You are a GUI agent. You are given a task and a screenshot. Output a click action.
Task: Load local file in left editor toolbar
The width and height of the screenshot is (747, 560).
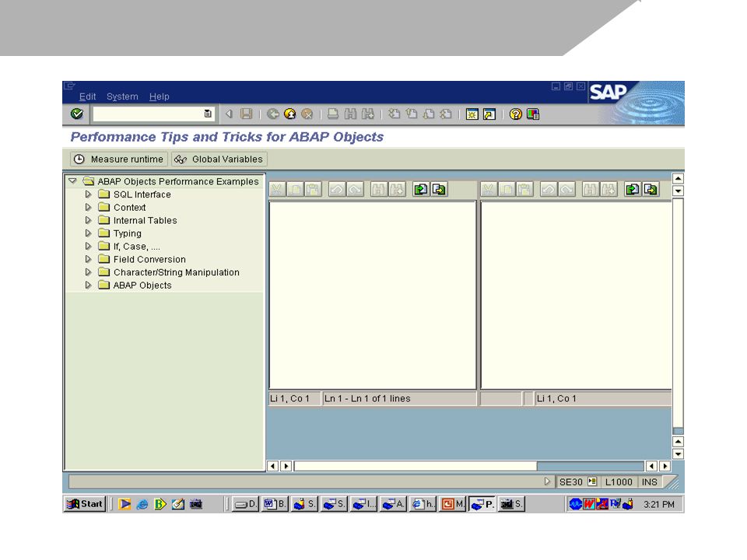421,190
